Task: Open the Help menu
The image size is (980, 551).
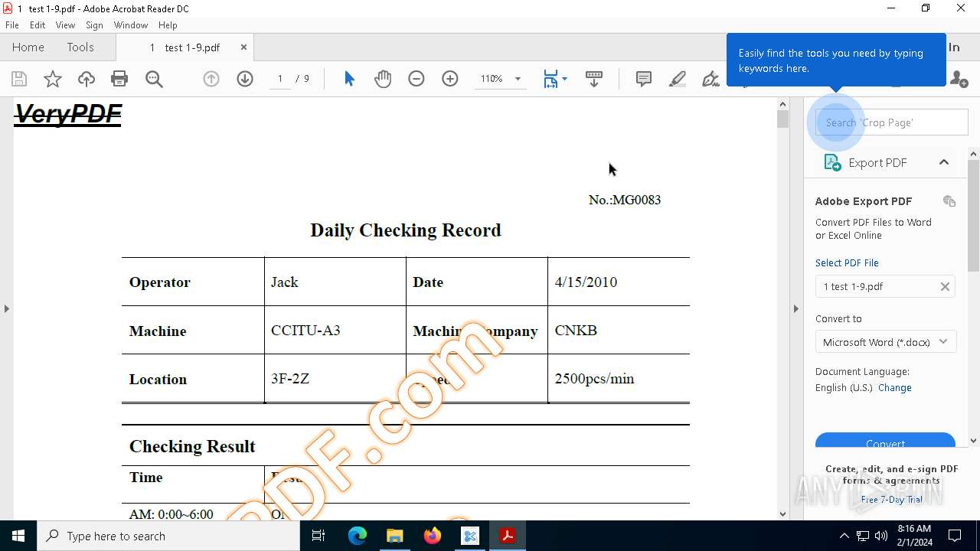Action: click(x=168, y=25)
